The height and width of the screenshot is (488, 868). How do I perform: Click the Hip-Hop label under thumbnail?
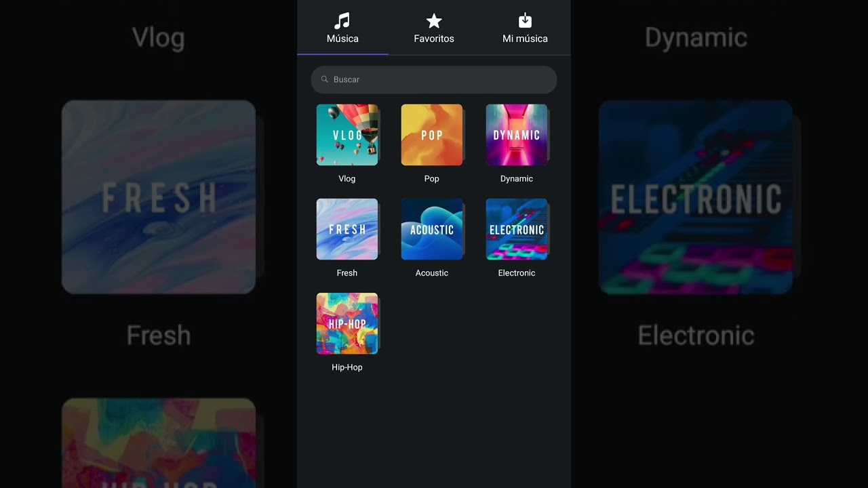point(347,367)
